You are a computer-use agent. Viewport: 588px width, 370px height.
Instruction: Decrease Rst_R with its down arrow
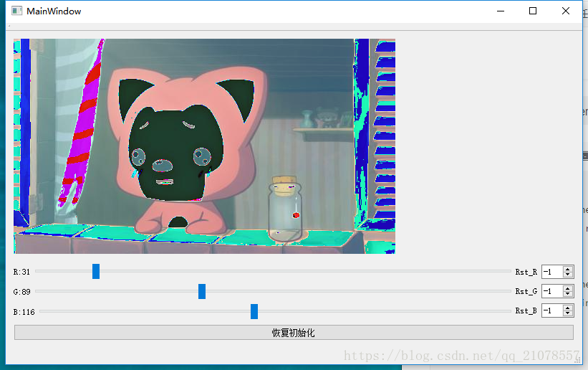(568, 275)
